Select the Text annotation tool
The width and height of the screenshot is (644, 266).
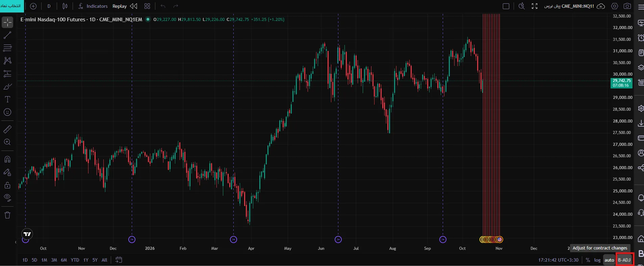(x=7, y=99)
